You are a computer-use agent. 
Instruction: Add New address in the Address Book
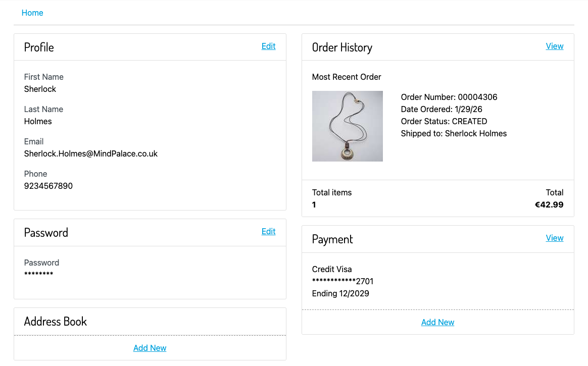[x=150, y=348]
